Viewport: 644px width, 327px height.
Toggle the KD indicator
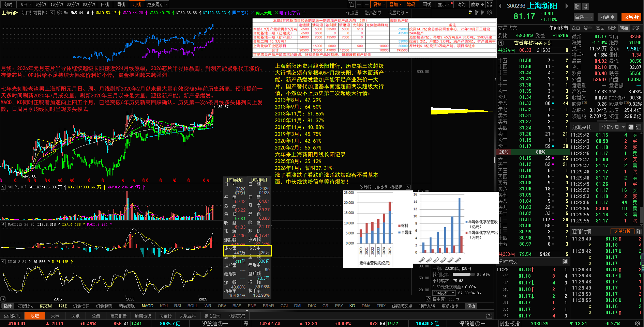click(x=352, y=306)
